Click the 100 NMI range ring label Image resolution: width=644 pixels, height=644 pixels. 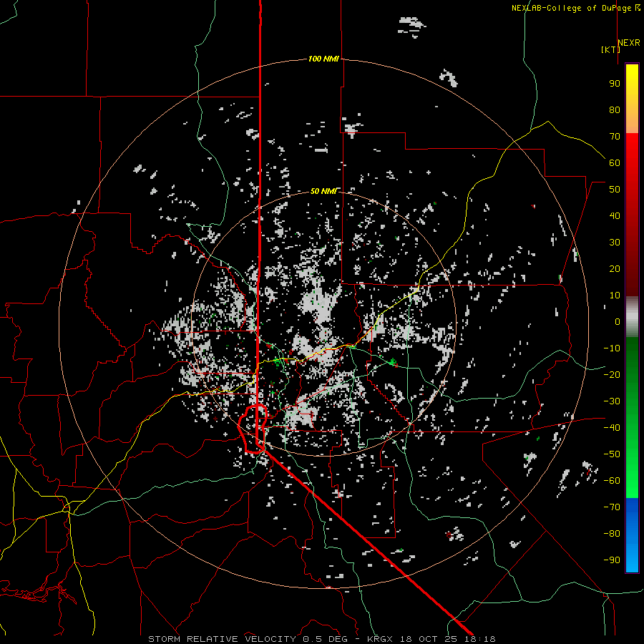pyautogui.click(x=323, y=59)
